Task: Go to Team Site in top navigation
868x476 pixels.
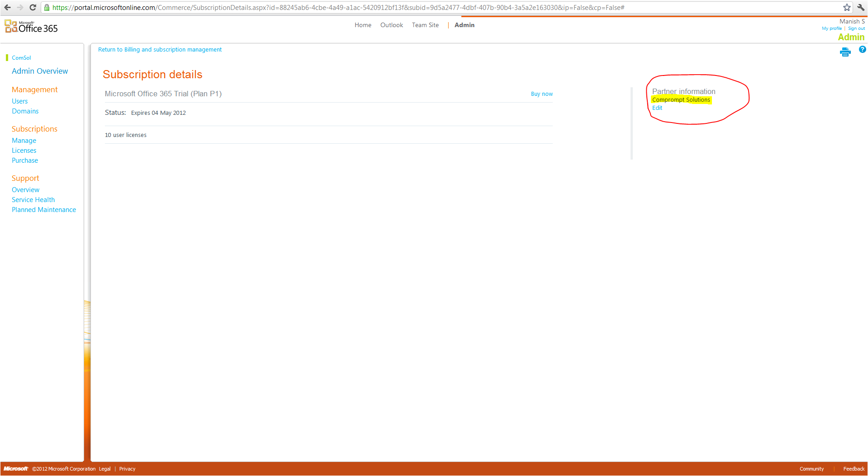Action: 425,25
